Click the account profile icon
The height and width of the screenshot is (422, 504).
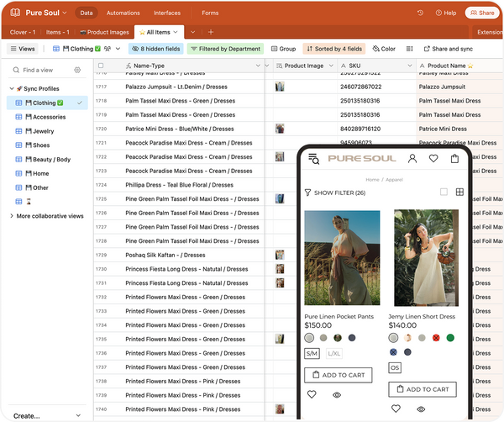pyautogui.click(x=412, y=158)
